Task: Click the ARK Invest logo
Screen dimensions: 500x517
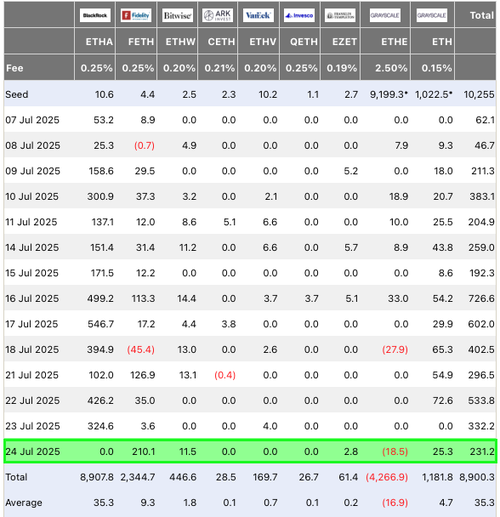Action: click(217, 15)
